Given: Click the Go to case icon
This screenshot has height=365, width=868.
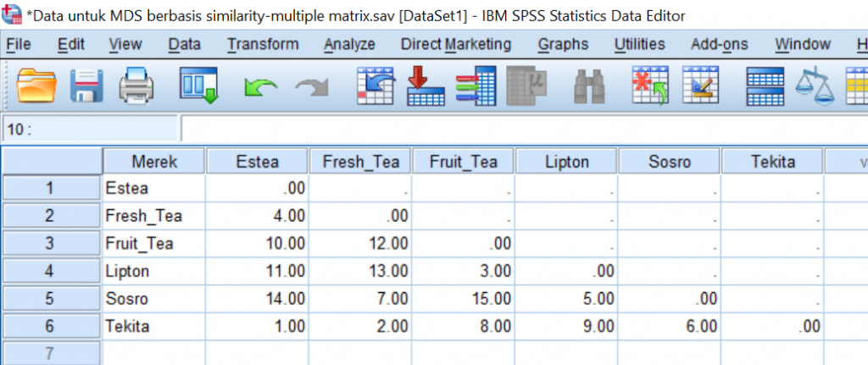Looking at the screenshot, I should (x=373, y=86).
